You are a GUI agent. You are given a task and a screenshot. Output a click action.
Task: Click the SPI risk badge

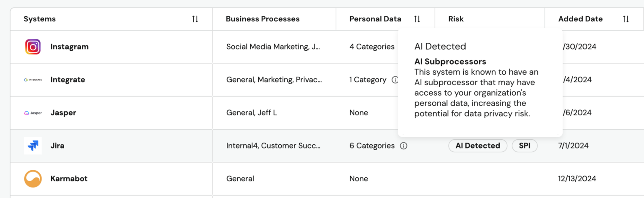pos(525,146)
